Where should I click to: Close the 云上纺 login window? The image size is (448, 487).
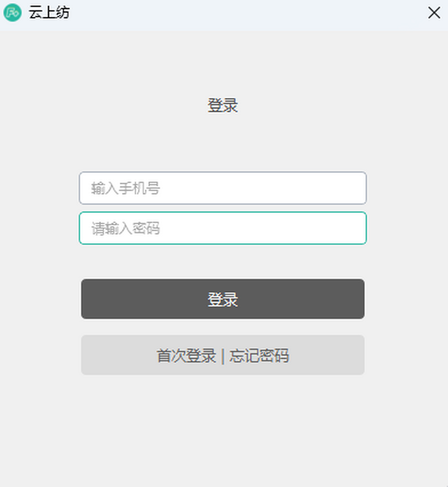(x=434, y=13)
